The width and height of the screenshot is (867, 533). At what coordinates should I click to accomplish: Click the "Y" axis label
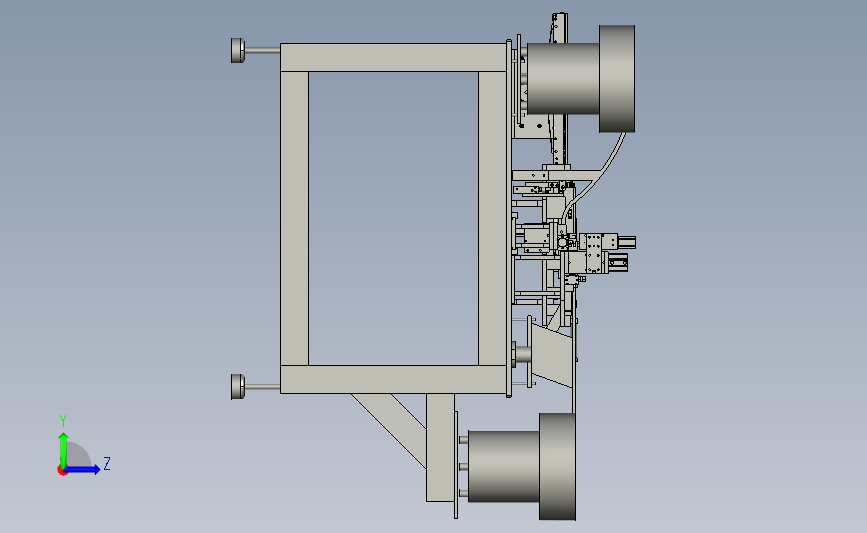tap(62, 420)
